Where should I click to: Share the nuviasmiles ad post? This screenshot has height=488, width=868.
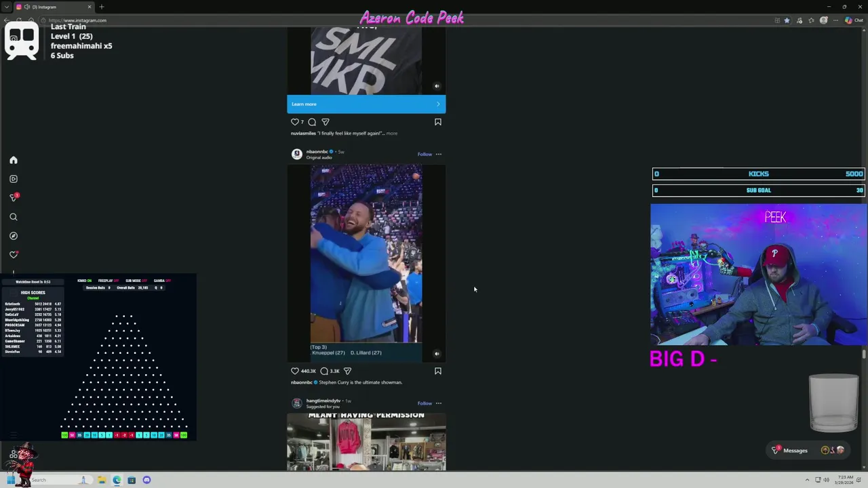[x=325, y=122]
